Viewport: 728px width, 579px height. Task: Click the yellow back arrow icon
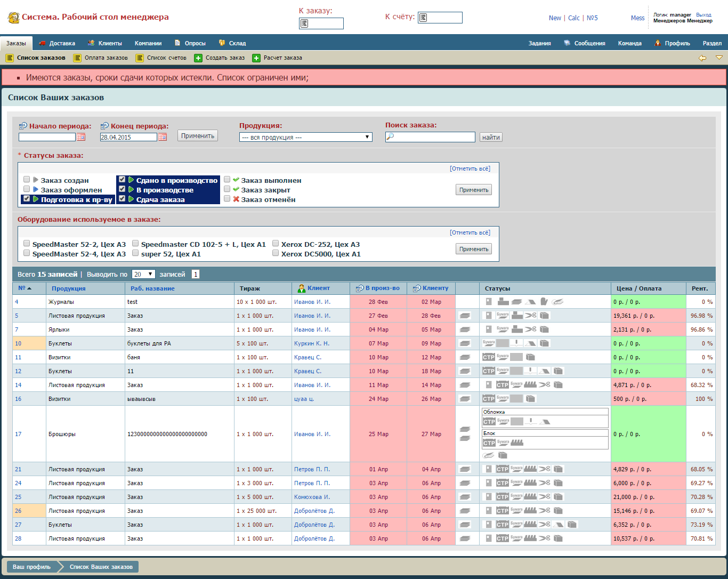tap(702, 58)
